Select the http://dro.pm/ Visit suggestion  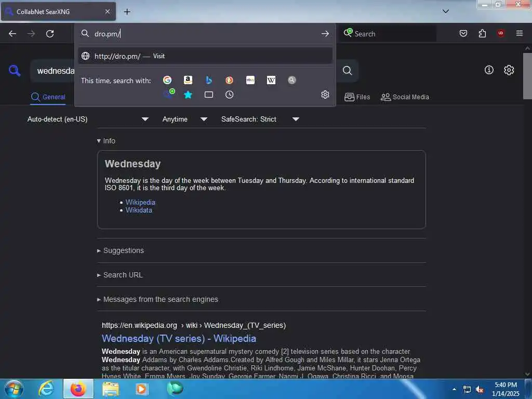click(205, 56)
